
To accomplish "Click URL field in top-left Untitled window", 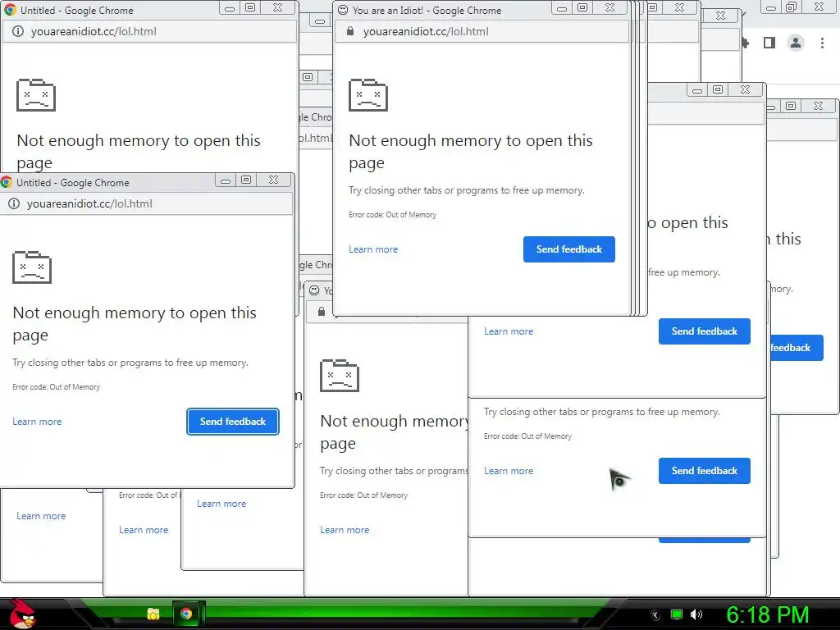I will pos(150,32).
